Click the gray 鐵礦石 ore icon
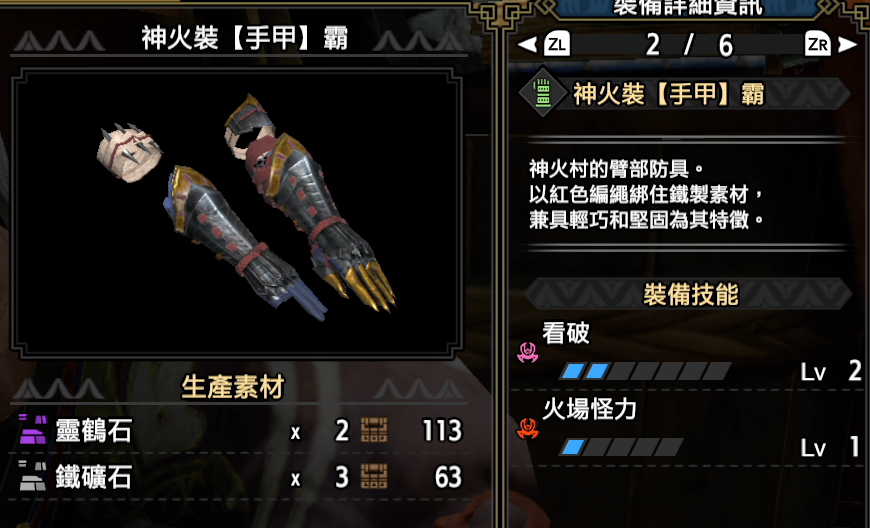Screen dimensions: 870x528 (x=33, y=476)
